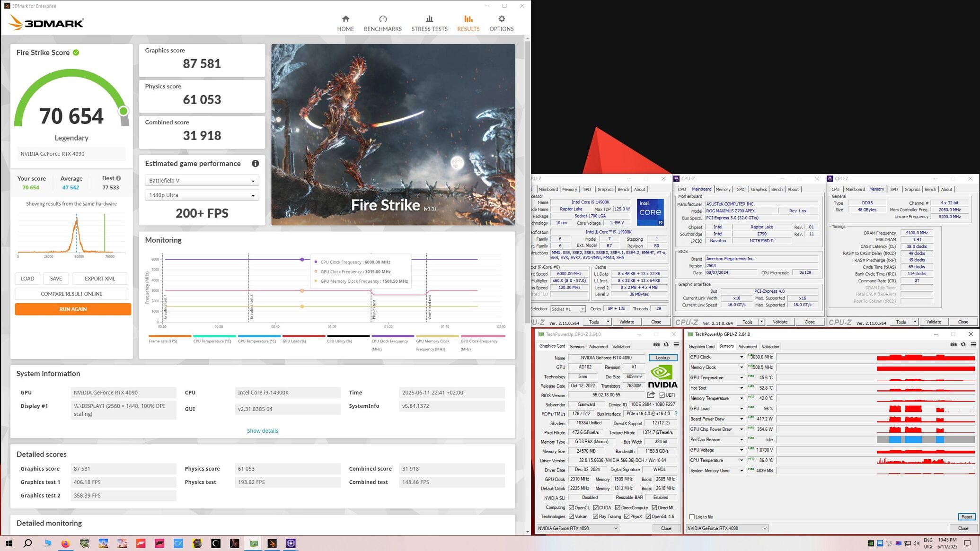Open hamburger menu in GPU-Z Sensors window
The image size is (980, 551).
tap(973, 345)
